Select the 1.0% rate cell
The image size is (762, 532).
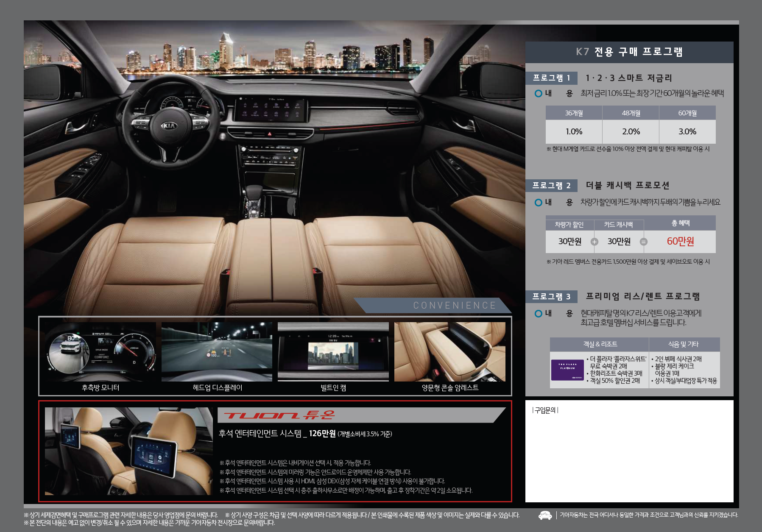574,132
